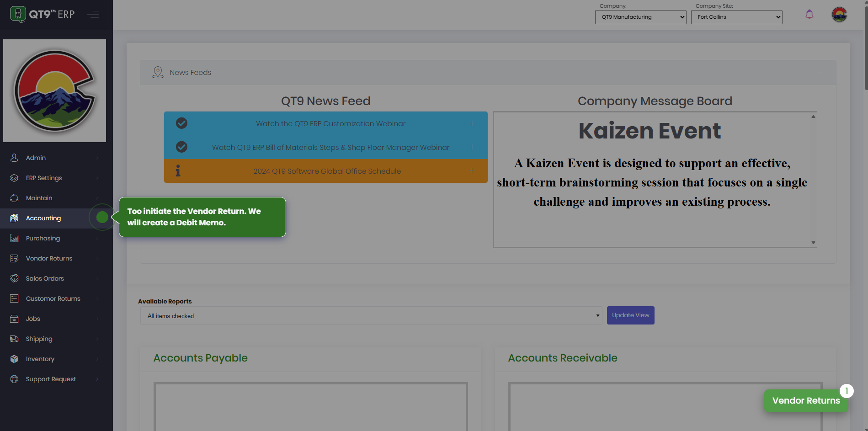Open the user profile avatar

pyautogui.click(x=839, y=15)
